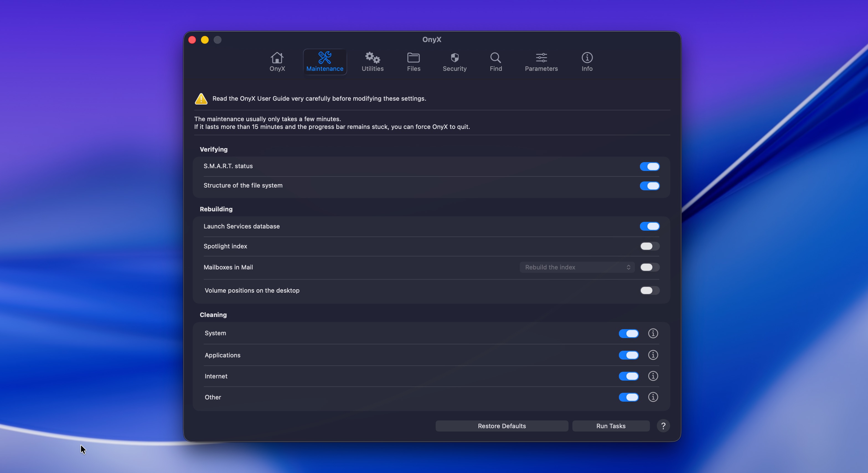Toggle Structure of the file system
Viewport: 868px width, 473px height.
click(x=649, y=186)
